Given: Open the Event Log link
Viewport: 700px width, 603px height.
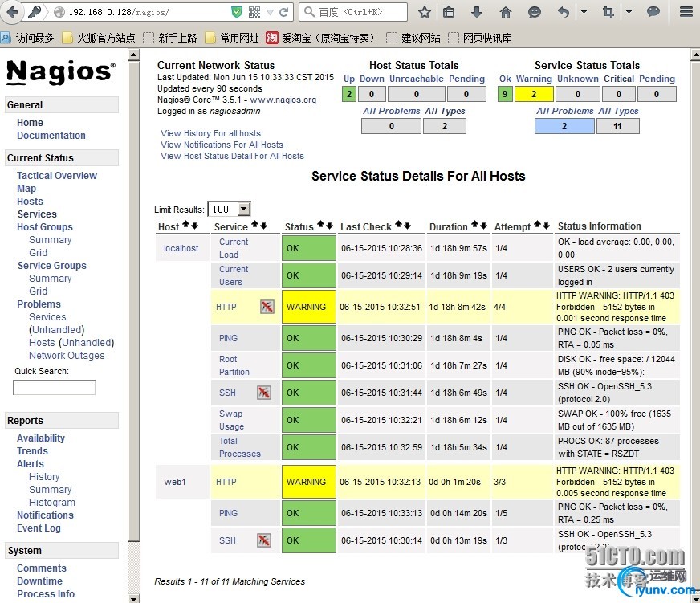Looking at the screenshot, I should pyautogui.click(x=39, y=528).
